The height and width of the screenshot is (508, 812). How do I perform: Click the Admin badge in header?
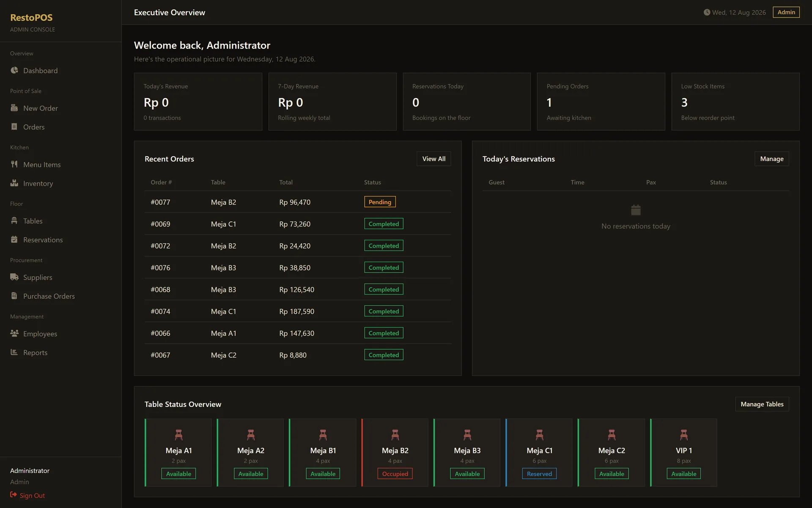coord(786,12)
